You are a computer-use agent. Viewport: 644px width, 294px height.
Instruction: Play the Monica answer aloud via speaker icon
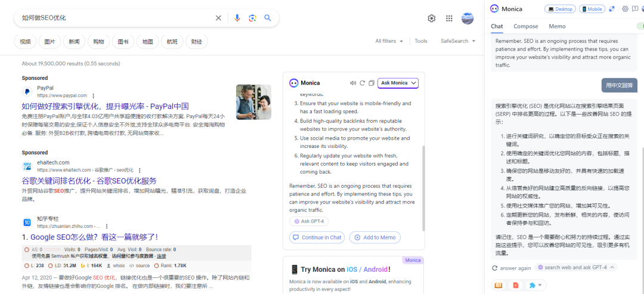352,83
